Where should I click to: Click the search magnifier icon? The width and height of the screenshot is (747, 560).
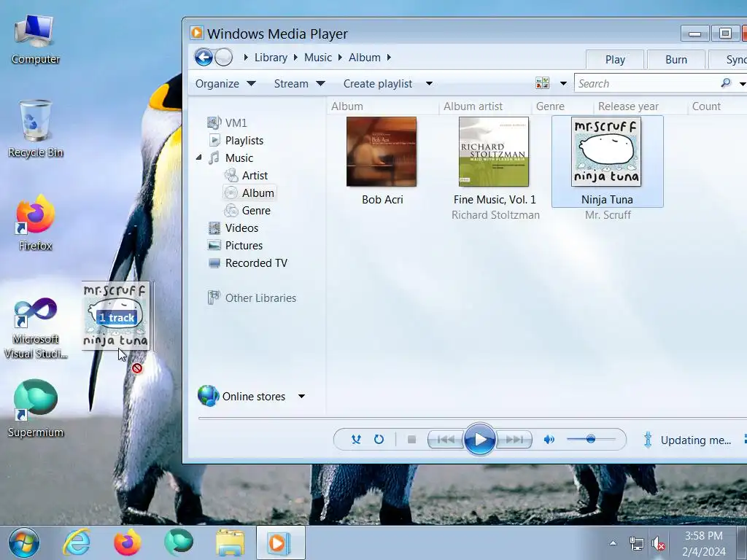point(726,83)
